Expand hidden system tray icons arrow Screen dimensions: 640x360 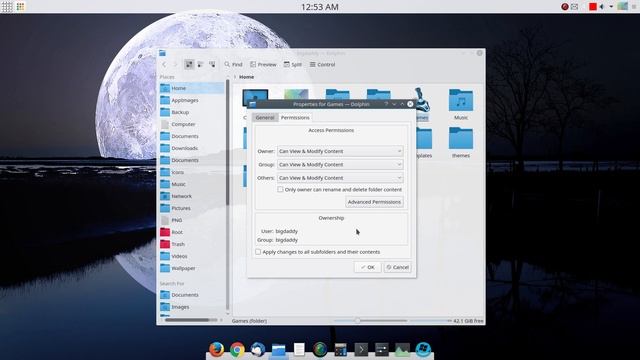click(x=611, y=7)
